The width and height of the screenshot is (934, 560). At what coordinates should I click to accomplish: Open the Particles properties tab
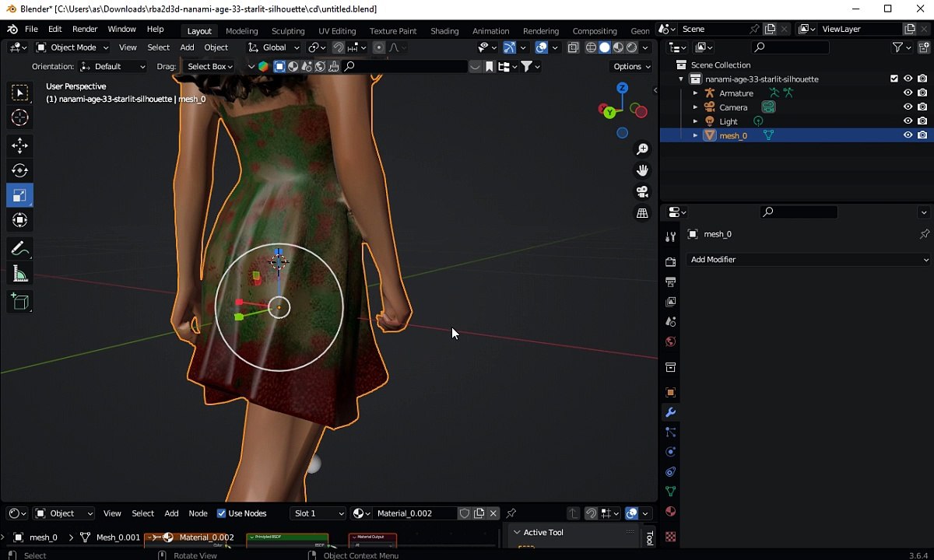point(670,432)
